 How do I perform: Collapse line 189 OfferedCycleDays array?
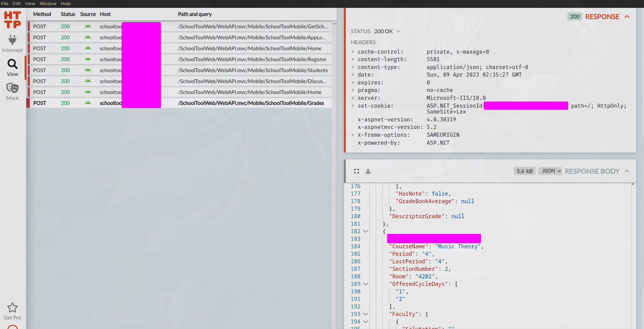(x=365, y=284)
